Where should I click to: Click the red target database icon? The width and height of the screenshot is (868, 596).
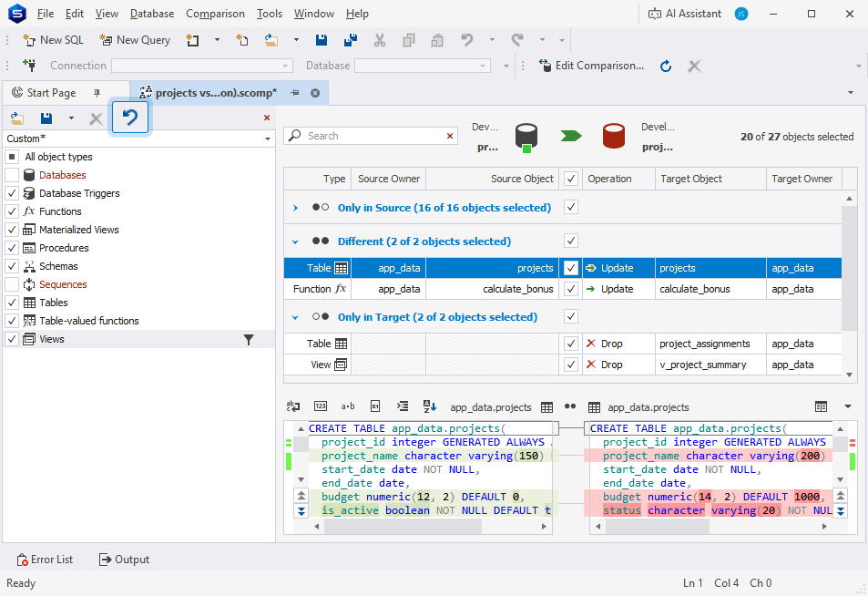613,137
